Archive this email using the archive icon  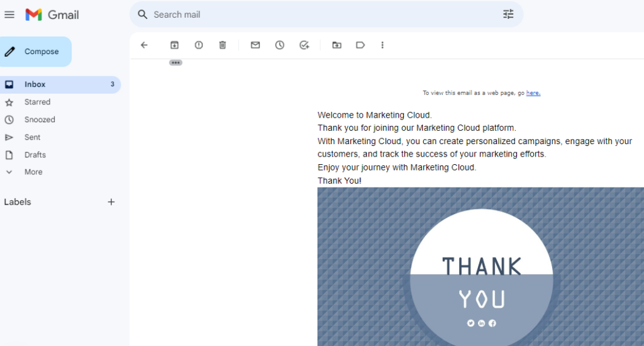[175, 45]
